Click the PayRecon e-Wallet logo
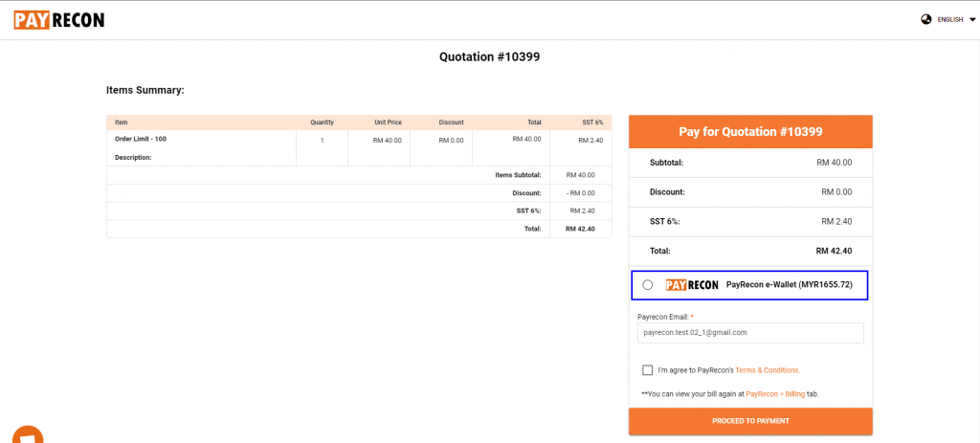This screenshot has width=980, height=443. tap(692, 285)
